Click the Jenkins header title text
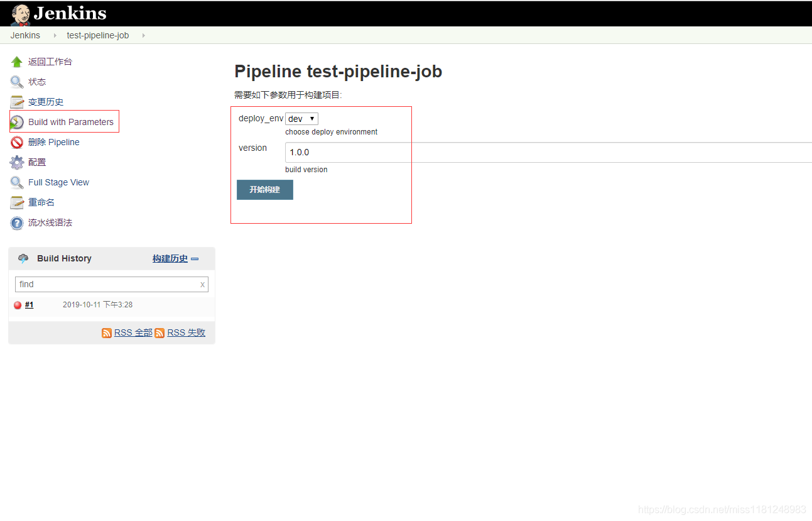Screen dimensions: 812x521 70,13
